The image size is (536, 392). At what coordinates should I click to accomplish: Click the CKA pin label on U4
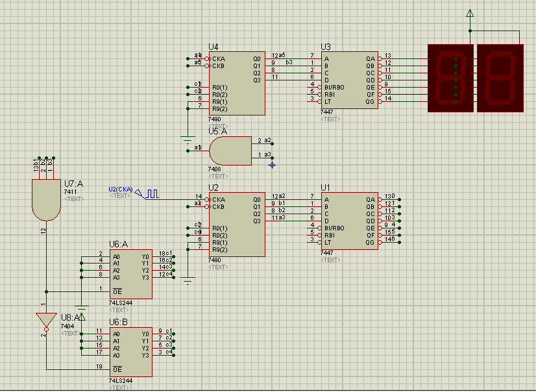coord(219,59)
